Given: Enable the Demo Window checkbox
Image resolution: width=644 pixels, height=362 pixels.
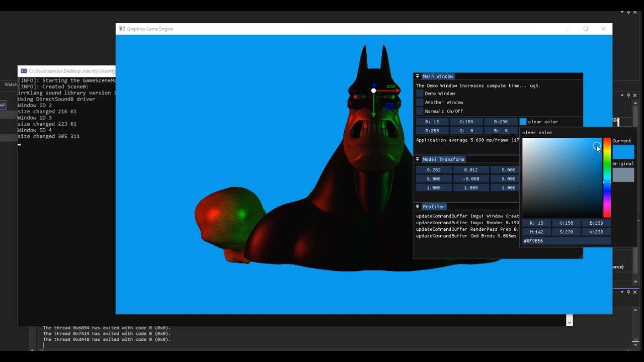Looking at the screenshot, I should coord(420,94).
